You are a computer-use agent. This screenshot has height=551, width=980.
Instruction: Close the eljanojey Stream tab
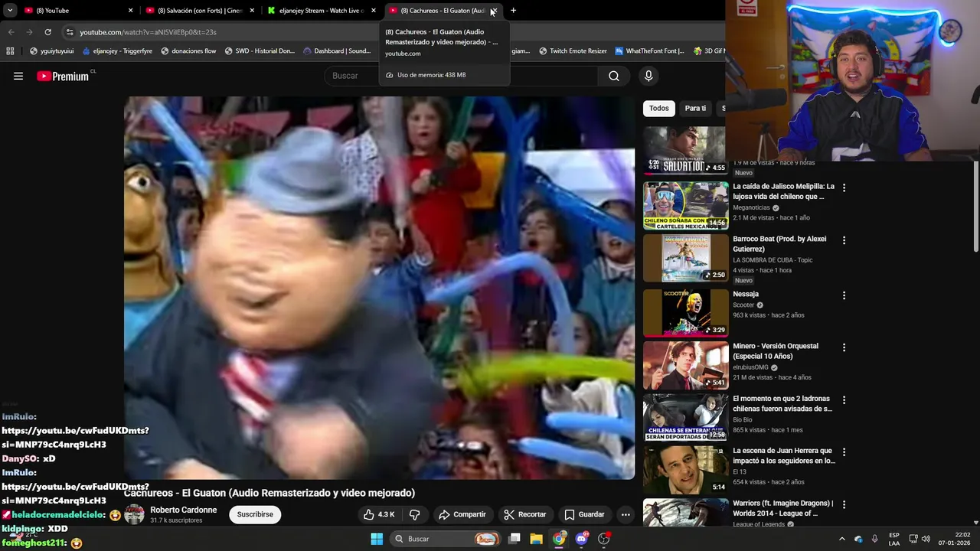(374, 11)
